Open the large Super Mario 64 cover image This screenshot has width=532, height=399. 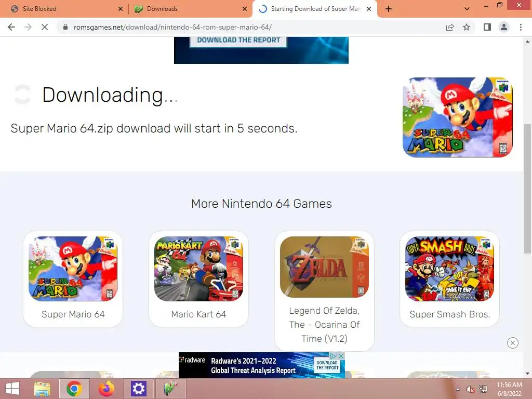(x=457, y=117)
